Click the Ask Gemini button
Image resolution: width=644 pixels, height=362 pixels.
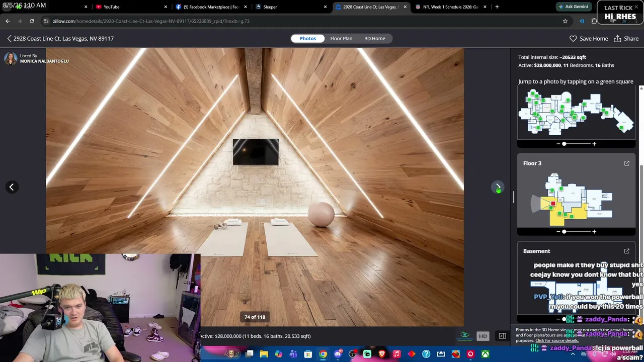click(573, 7)
